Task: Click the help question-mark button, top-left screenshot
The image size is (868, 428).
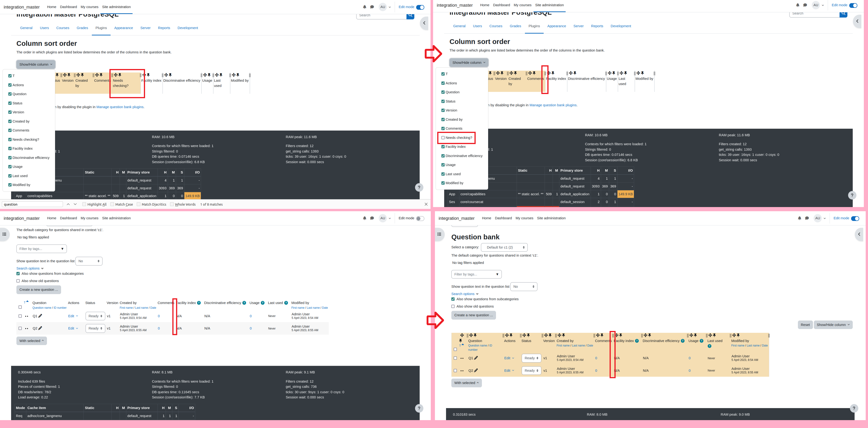Action: 419,188
